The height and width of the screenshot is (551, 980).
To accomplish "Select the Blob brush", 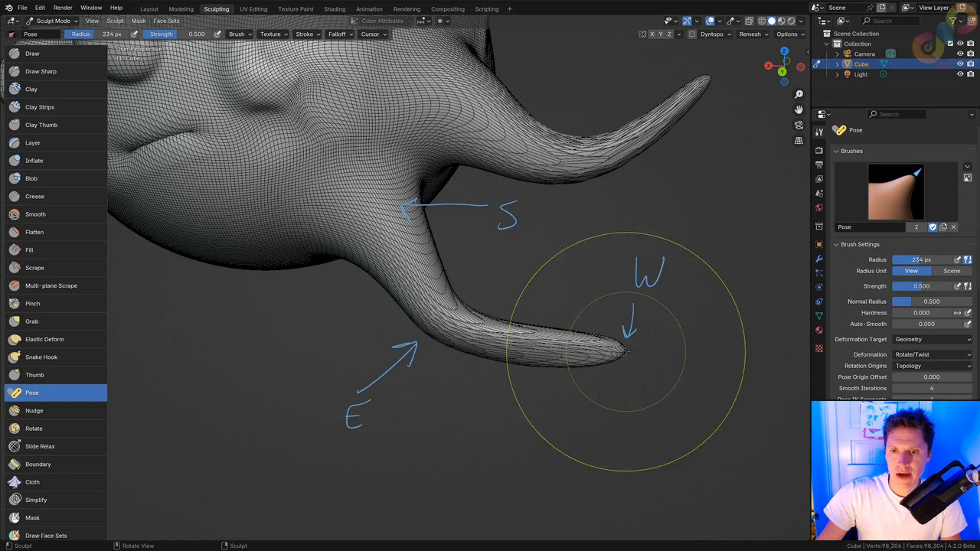I will point(55,178).
